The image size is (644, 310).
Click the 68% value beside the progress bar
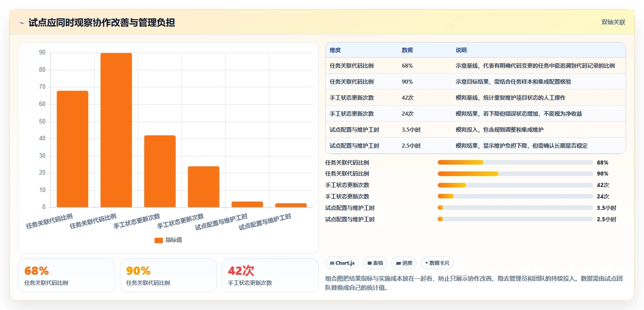[x=602, y=162]
